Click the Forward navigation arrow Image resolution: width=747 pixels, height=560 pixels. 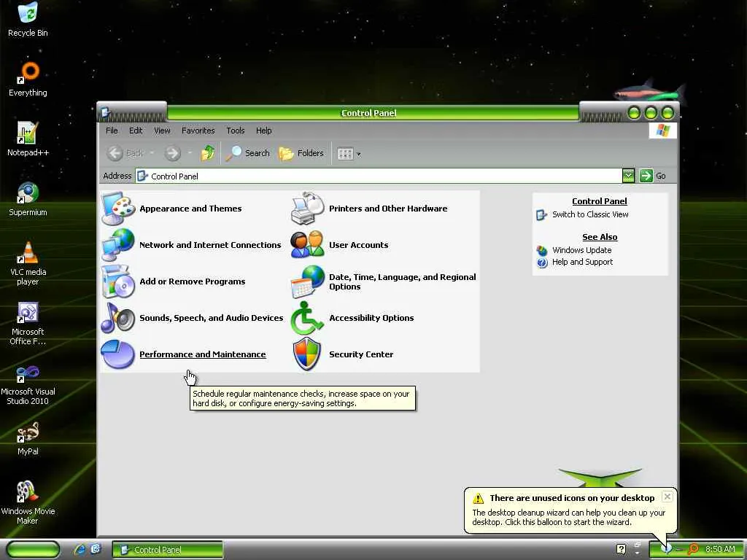pos(173,153)
